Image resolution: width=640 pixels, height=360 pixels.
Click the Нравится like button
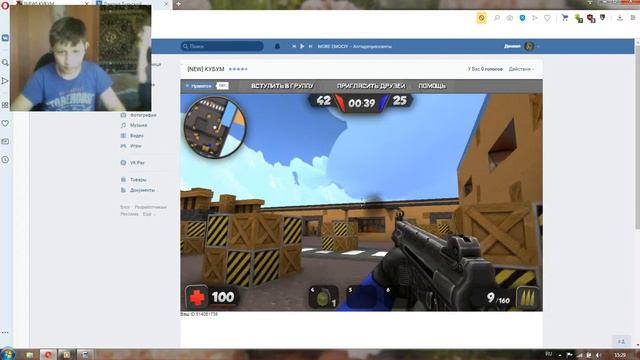198,86
